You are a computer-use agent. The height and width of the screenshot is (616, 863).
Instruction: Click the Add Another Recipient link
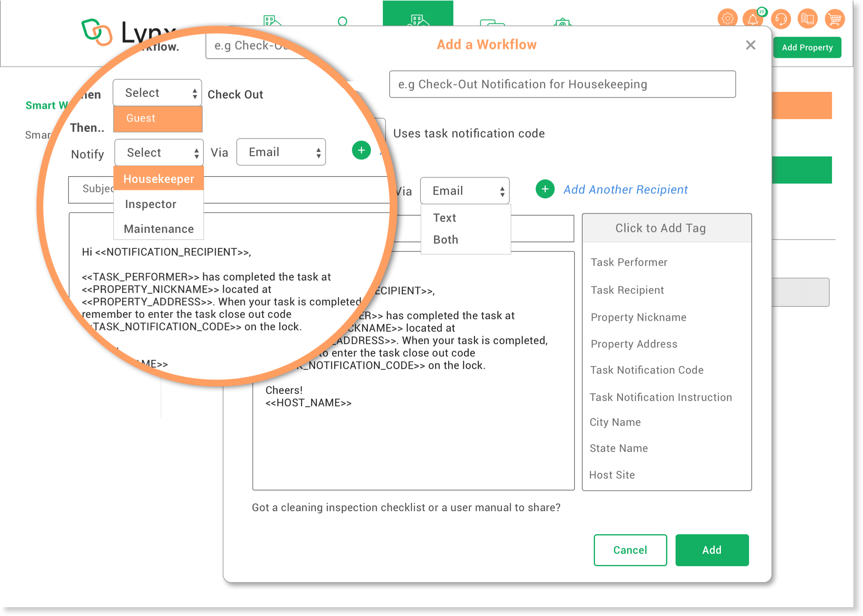(x=625, y=190)
